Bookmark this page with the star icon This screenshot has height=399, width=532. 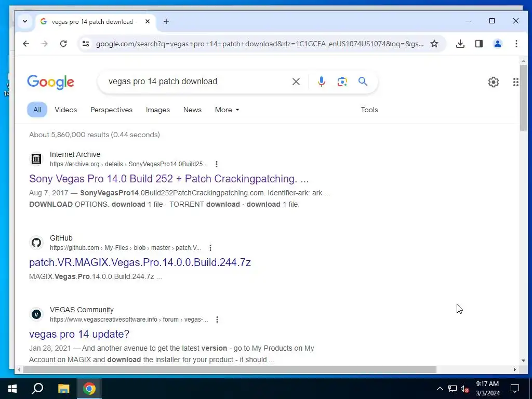pos(434,44)
